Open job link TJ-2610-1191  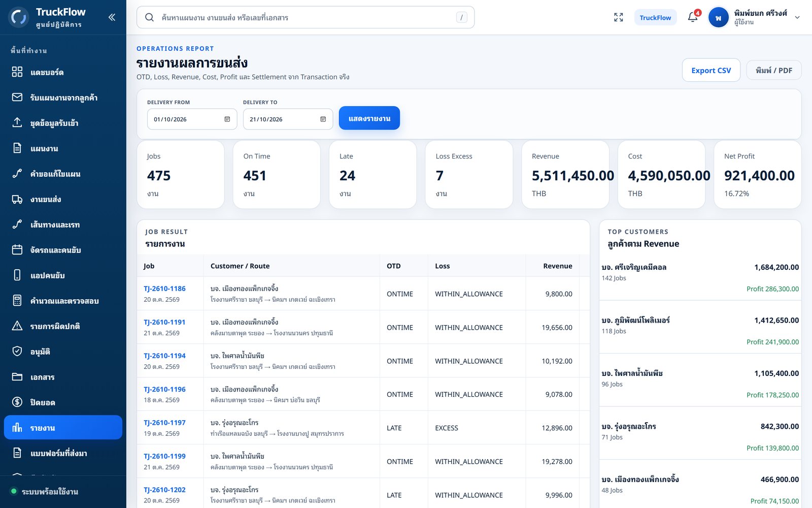coord(164,322)
